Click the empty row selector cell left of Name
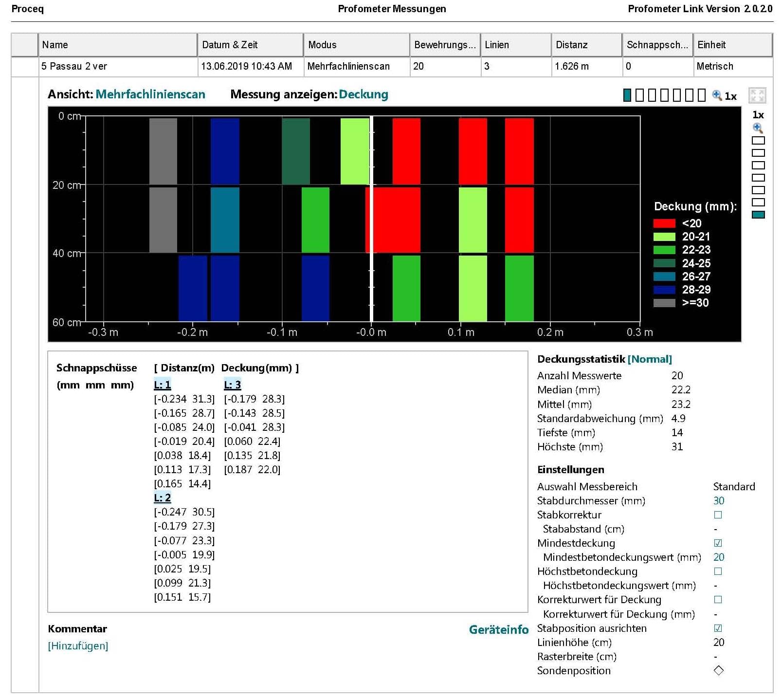This screenshot has width=782, height=700. coord(24,45)
